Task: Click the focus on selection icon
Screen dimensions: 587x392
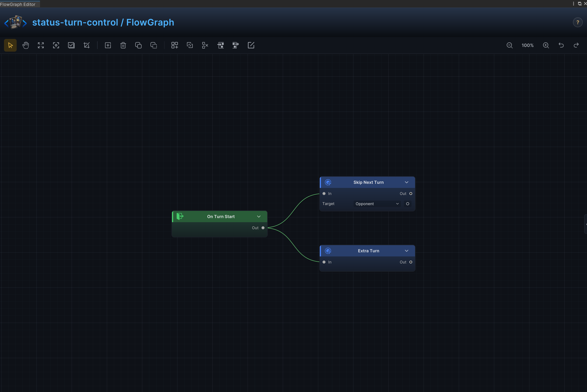Action: tap(56, 45)
